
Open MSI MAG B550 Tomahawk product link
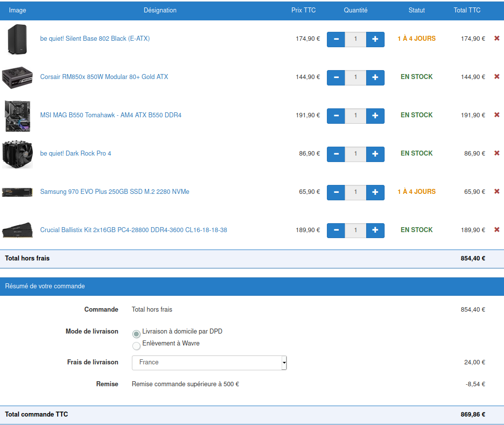tap(110, 115)
